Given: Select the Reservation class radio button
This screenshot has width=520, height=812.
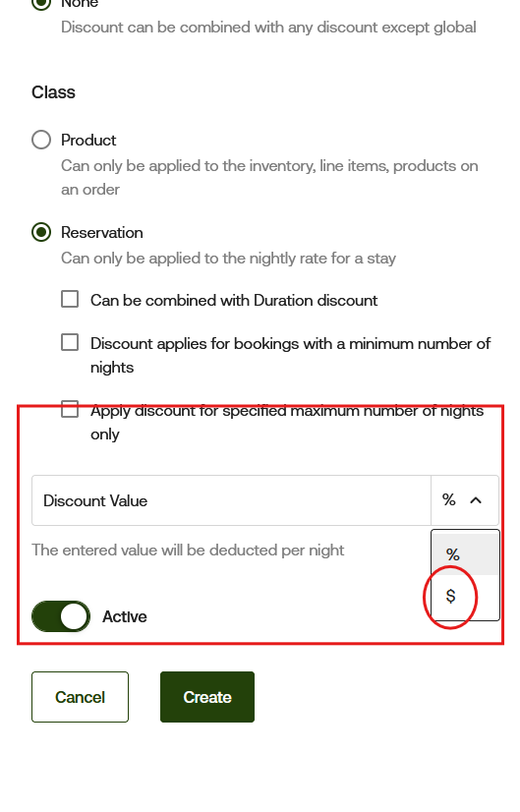Looking at the screenshot, I should click(x=41, y=232).
